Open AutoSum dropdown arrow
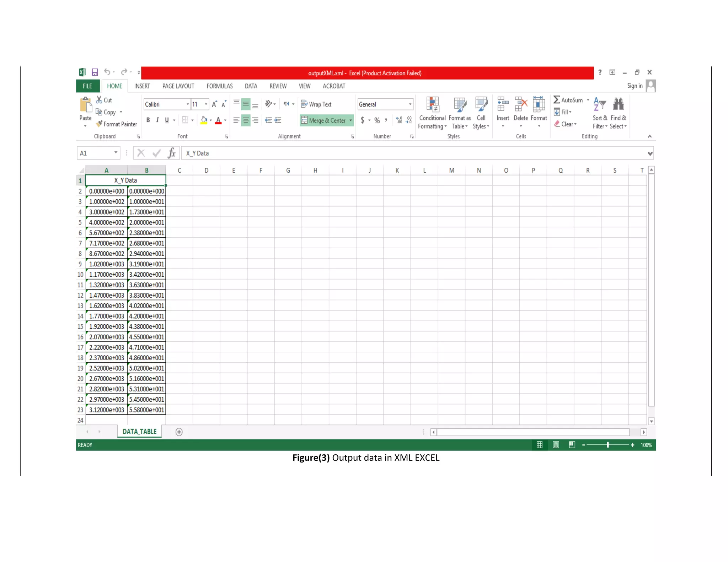This screenshot has width=728, height=562. (x=588, y=100)
